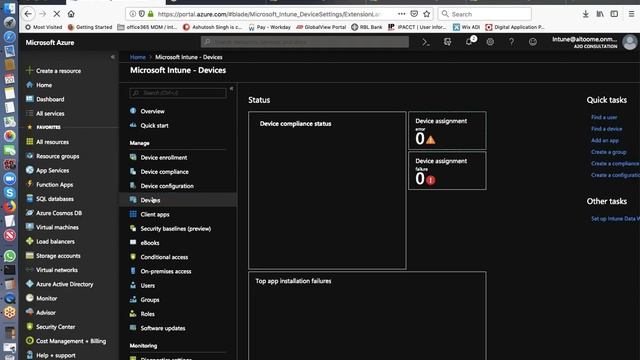Screen dimensions: 640x360
Task: Go to browser home page
Action: [x=71, y=14]
